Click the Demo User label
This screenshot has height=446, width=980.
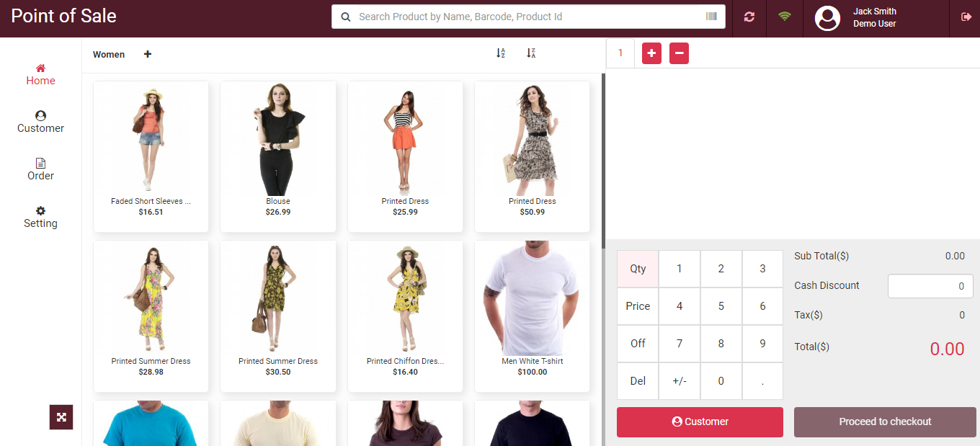(874, 24)
